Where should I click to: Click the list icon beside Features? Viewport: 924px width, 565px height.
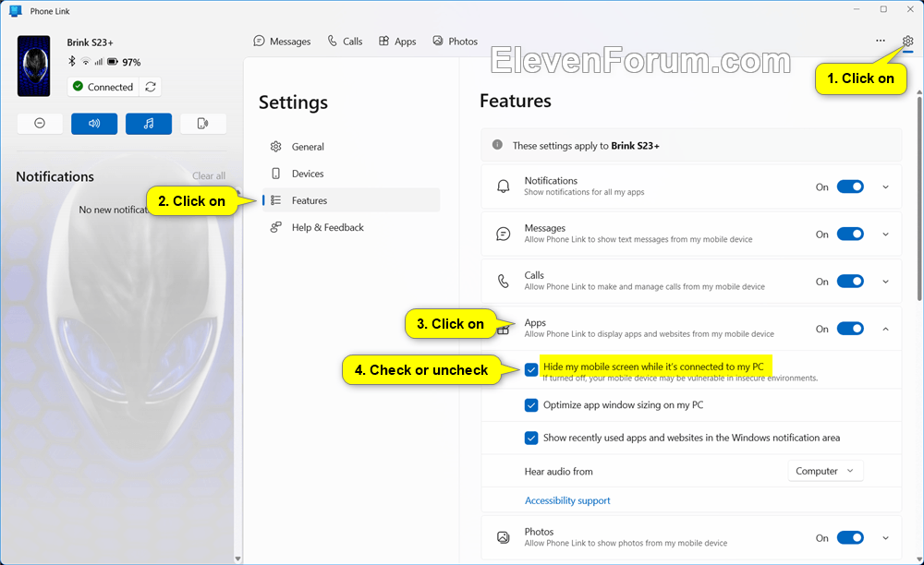275,200
